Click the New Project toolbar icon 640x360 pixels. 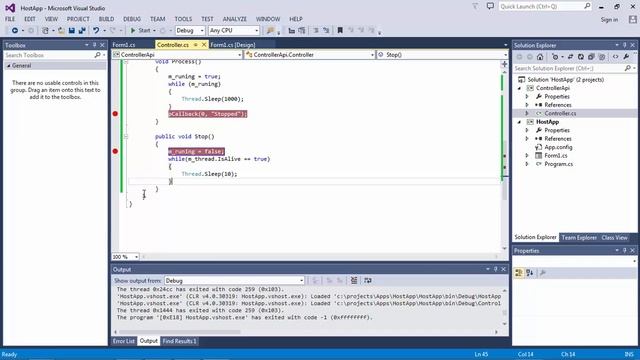click(x=45, y=31)
